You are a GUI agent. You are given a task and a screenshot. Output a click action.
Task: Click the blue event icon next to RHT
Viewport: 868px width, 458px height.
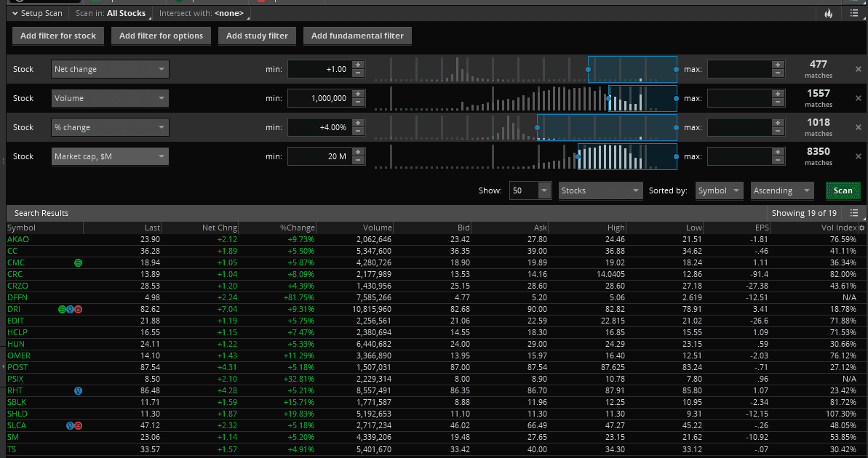[78, 390]
